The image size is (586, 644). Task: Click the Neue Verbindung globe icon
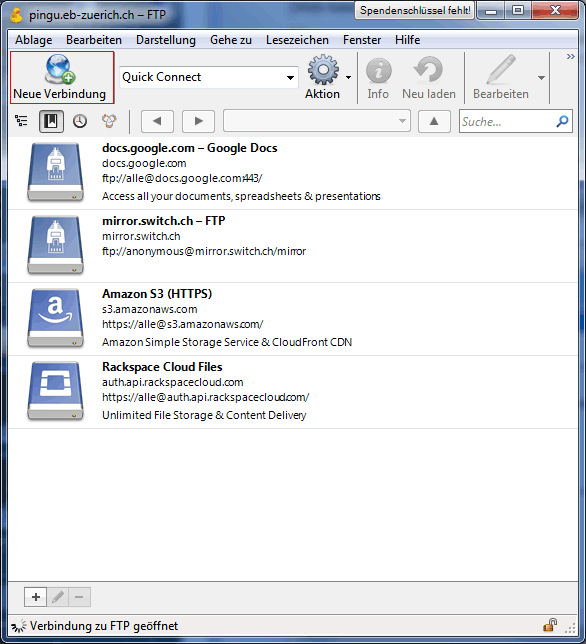[x=60, y=69]
